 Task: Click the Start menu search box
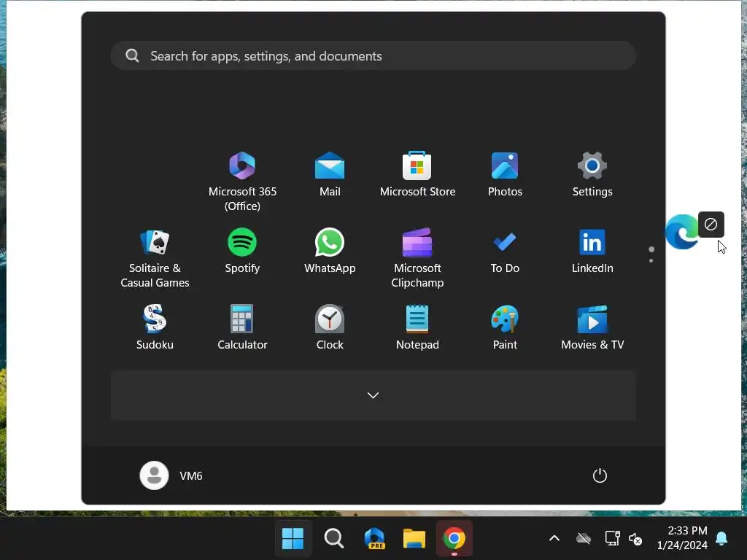pyautogui.click(x=373, y=55)
